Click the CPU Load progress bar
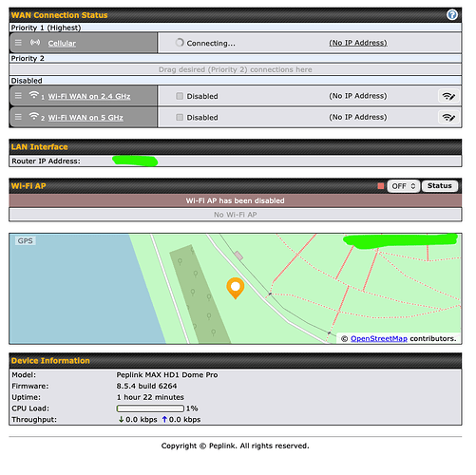The image size is (476, 475). tap(150, 408)
